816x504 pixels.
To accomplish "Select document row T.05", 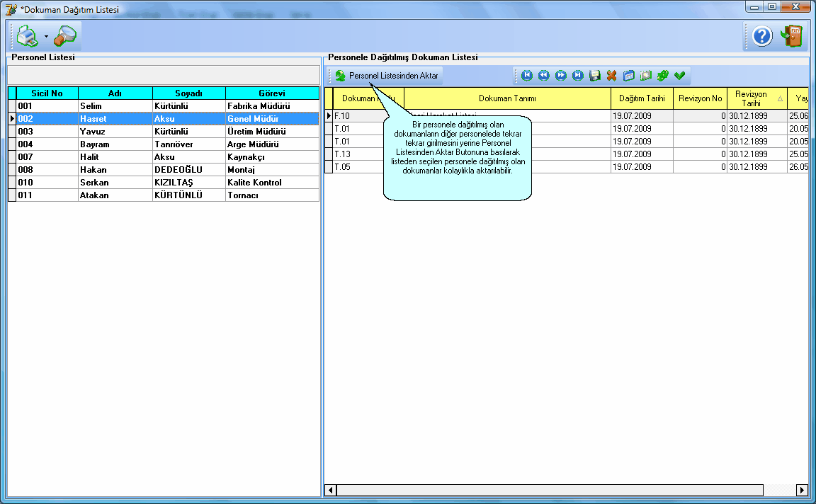I will (566, 167).
